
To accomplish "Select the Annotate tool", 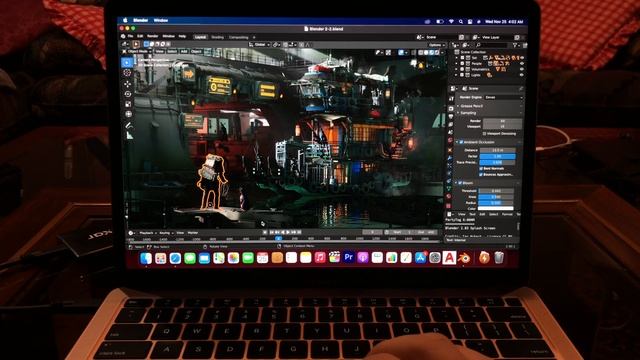I will pyautogui.click(x=129, y=125).
